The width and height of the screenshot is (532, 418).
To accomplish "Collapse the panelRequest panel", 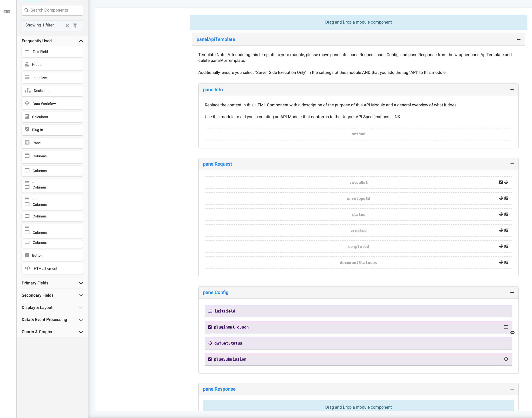I will tap(512, 164).
